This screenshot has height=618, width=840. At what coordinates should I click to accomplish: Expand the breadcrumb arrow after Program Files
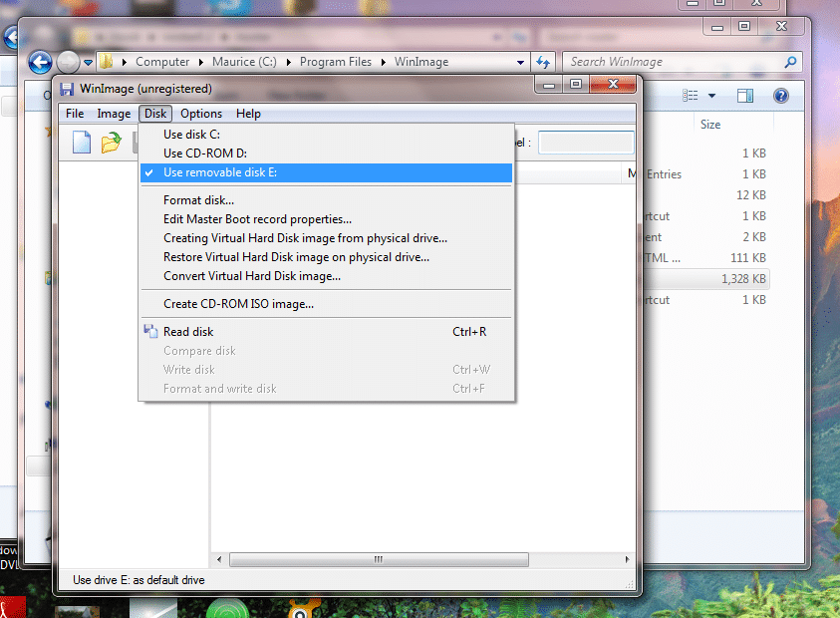point(383,62)
